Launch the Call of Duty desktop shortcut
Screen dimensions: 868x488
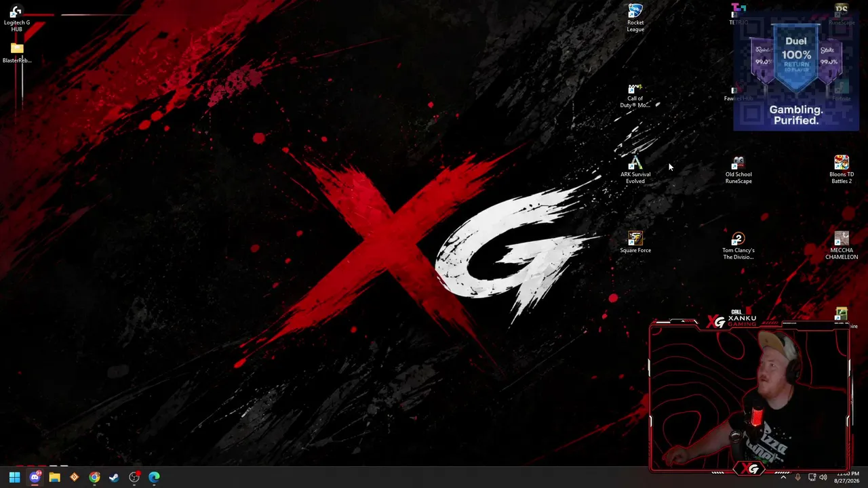(635, 96)
